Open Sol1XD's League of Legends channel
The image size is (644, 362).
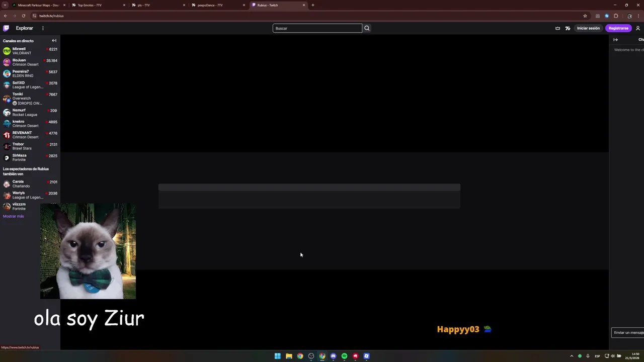click(x=30, y=85)
